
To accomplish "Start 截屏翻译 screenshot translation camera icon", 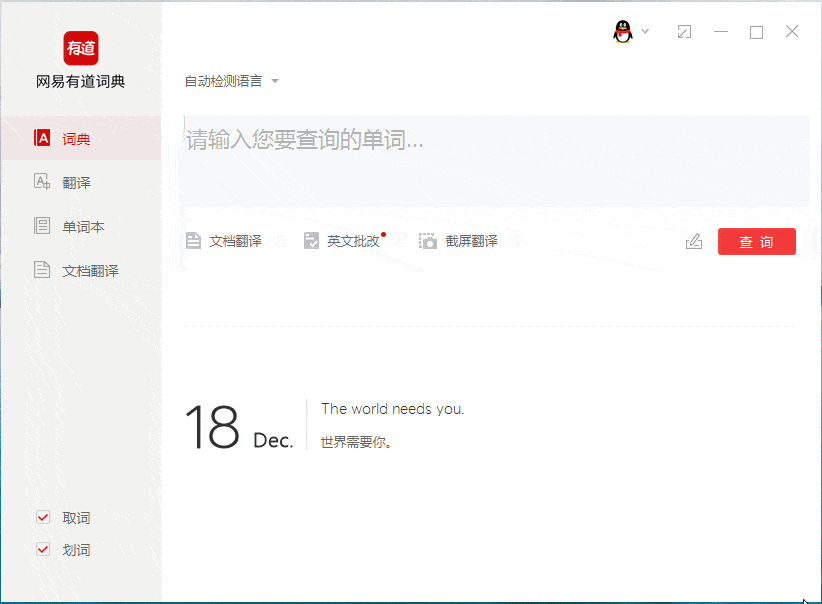I will [x=428, y=241].
